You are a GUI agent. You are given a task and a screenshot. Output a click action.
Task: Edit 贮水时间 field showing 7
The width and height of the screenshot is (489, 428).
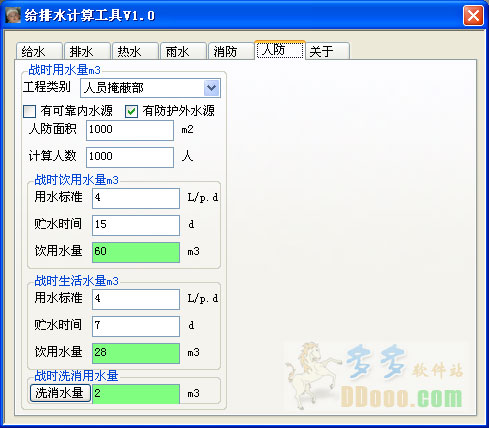coord(136,326)
